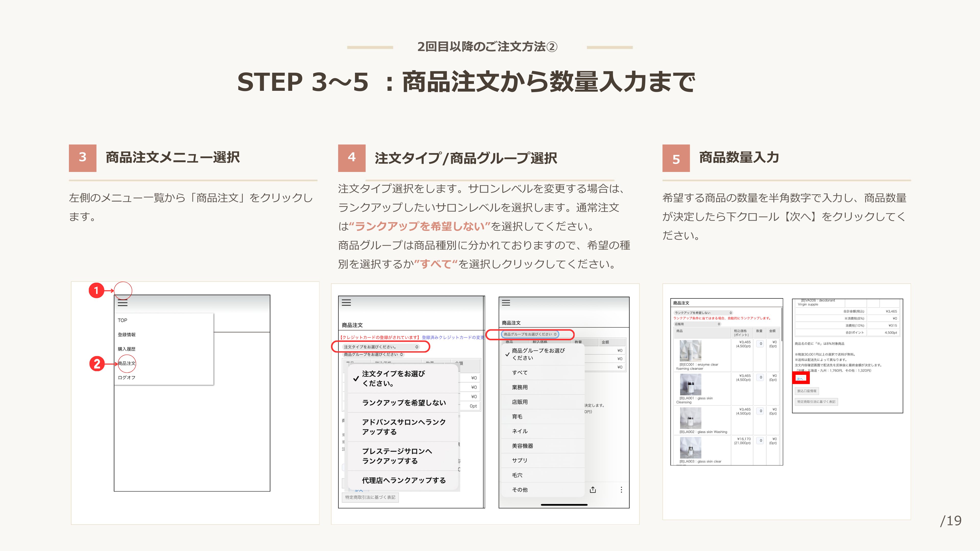
Task: Choose ランクアップを希望しない from order type list
Action: pos(404,403)
